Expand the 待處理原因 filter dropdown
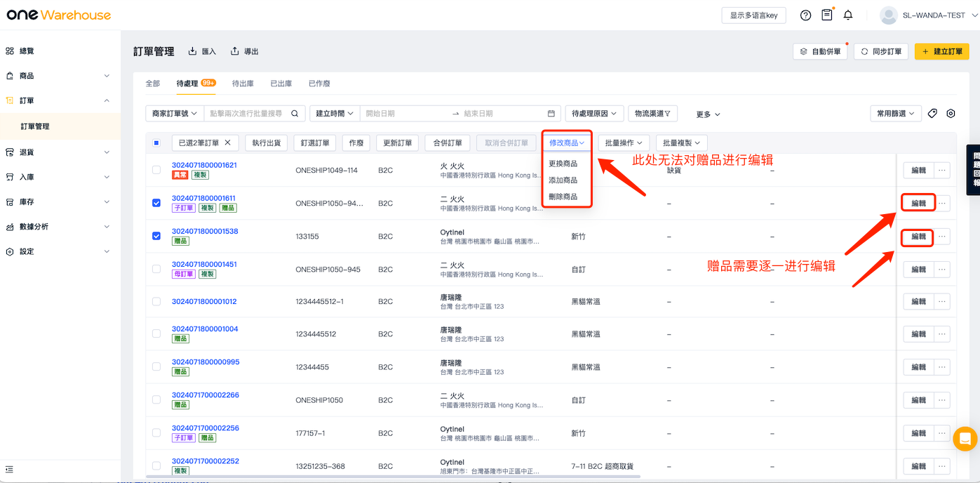Image resolution: width=980 pixels, height=483 pixels. coord(594,114)
